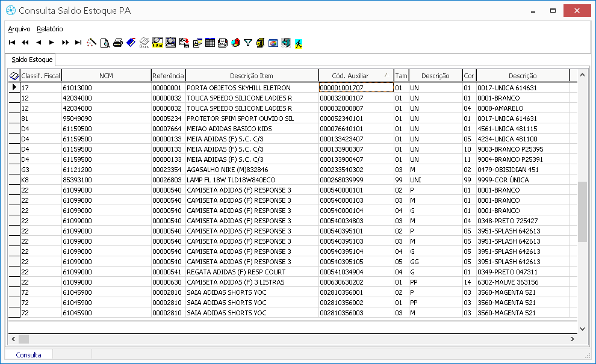Click the magic wand toolbar icon
The image size is (596, 364).
(x=92, y=43)
